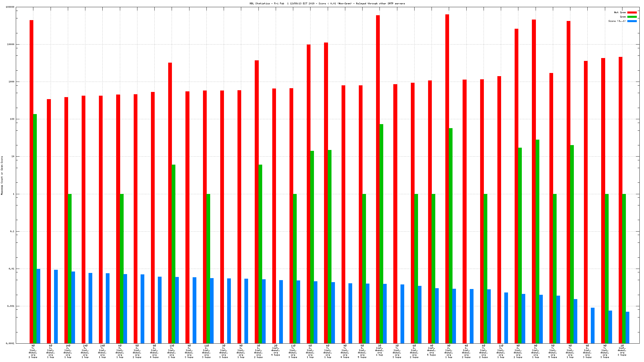Viewport: 644px width, 362px height.
Task: Click the Not Spam legend text
Action: 620,13
